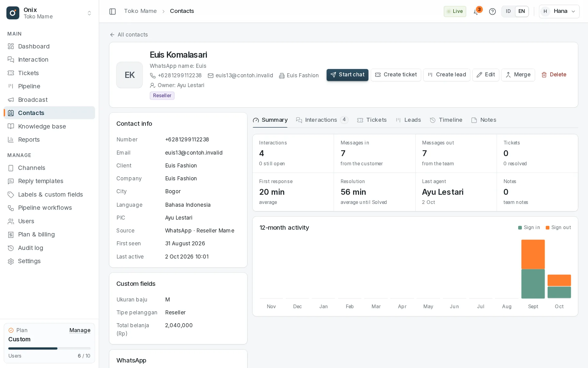Open Settings in the sidebar
Image resolution: width=588 pixels, height=368 pixels.
pyautogui.click(x=49, y=261)
